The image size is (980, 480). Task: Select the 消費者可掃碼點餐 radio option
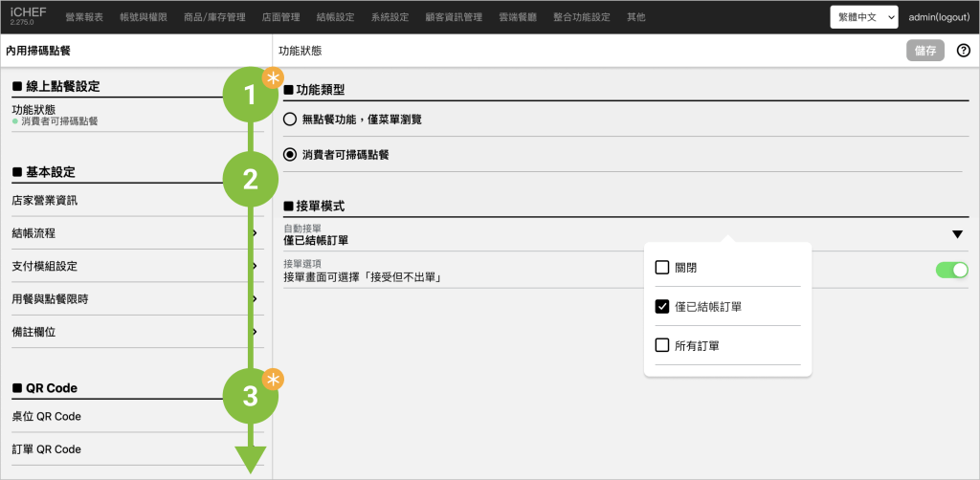coord(291,154)
